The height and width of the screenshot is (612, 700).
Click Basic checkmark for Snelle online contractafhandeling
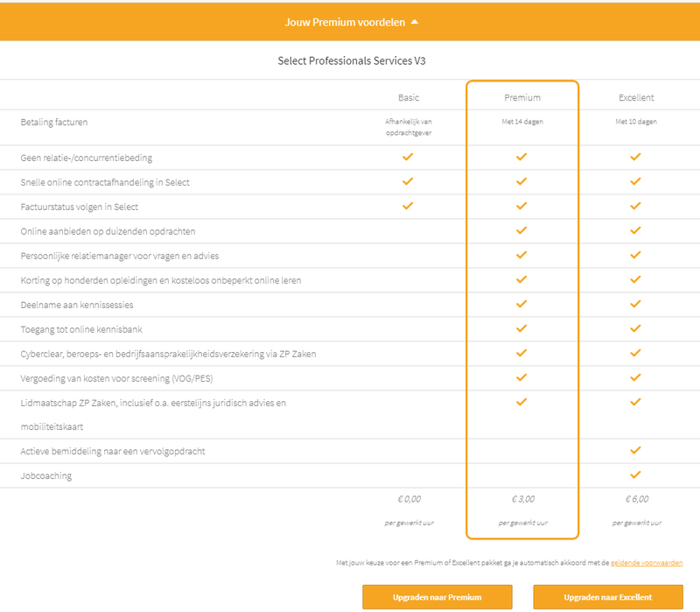click(408, 182)
